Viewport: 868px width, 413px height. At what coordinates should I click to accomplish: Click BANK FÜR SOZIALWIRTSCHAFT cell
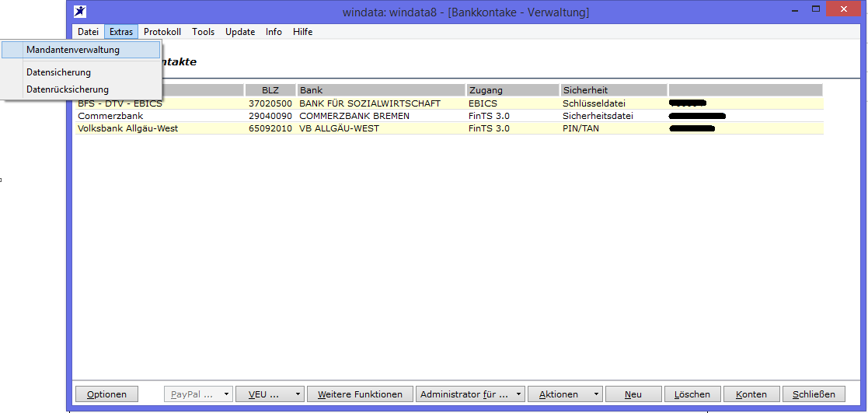pos(370,103)
